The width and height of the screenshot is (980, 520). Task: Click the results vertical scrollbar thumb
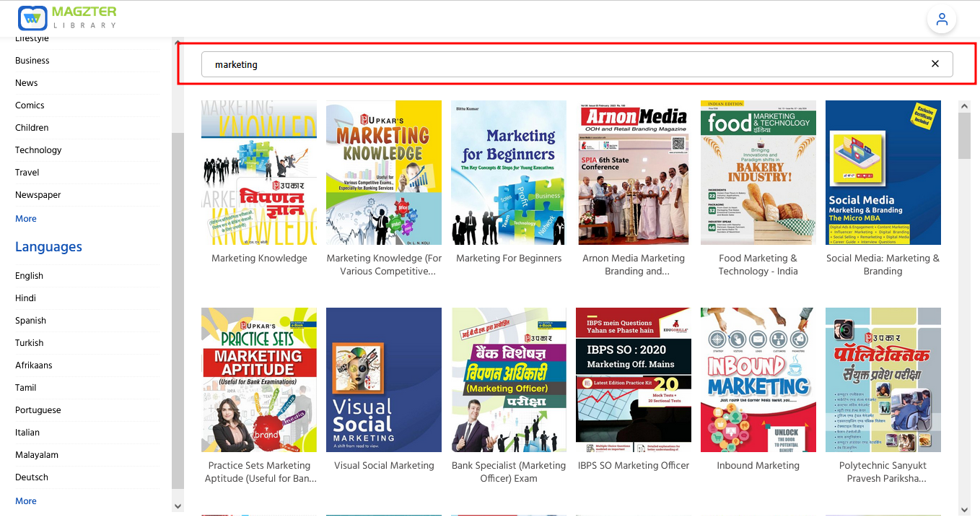click(x=964, y=136)
